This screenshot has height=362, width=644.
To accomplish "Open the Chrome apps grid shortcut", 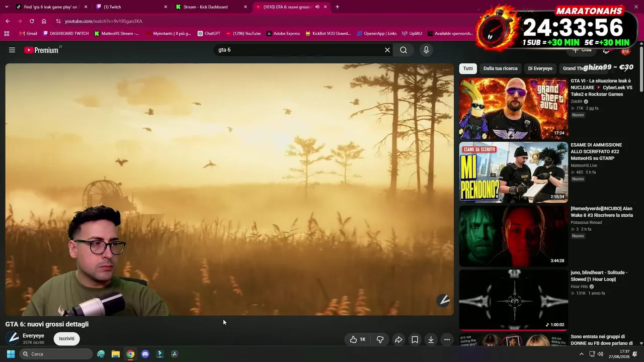I will [x=7, y=34].
